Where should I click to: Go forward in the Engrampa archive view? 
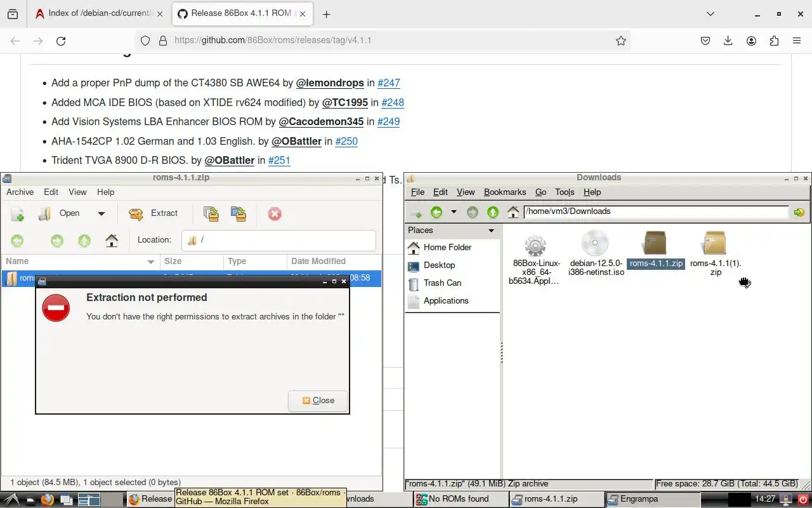[57, 241]
